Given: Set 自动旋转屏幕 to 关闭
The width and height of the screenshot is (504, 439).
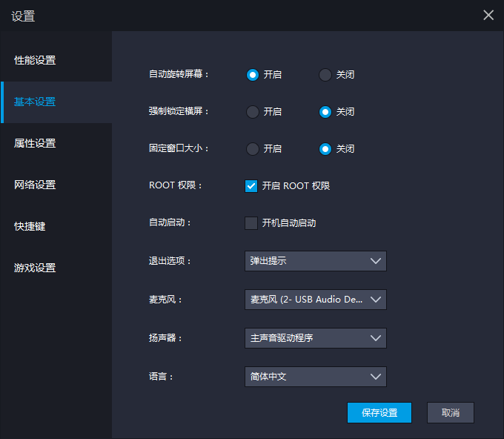Looking at the screenshot, I should click(325, 74).
